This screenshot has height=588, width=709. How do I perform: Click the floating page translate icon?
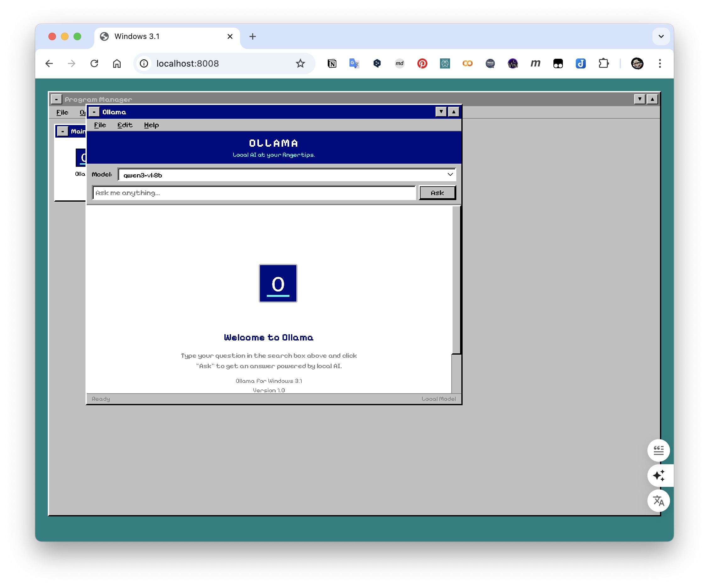pos(658,501)
